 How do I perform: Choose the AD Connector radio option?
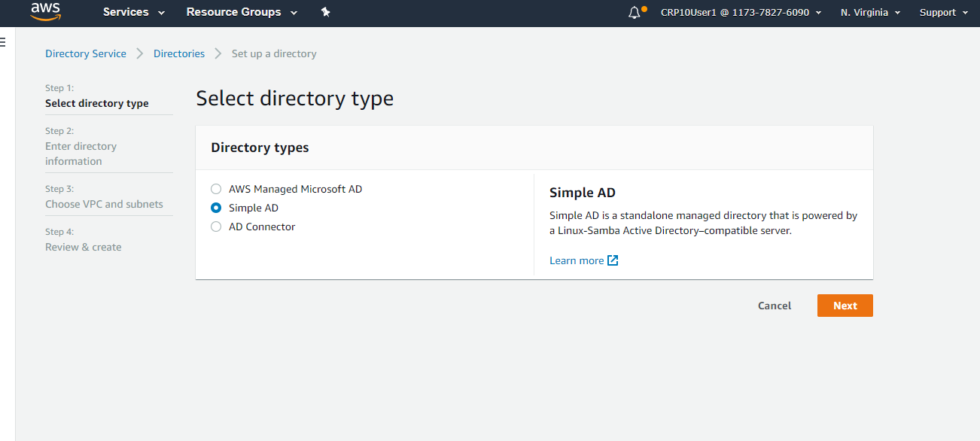(216, 227)
